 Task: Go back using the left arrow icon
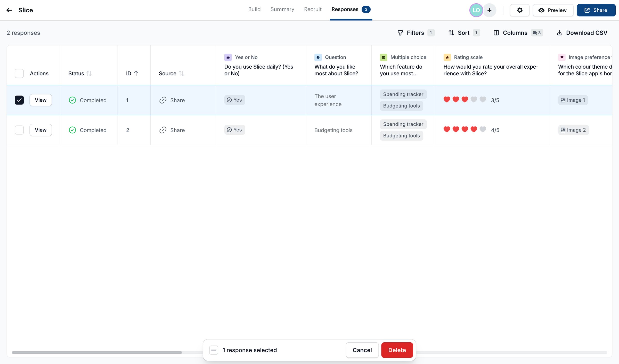pos(9,10)
